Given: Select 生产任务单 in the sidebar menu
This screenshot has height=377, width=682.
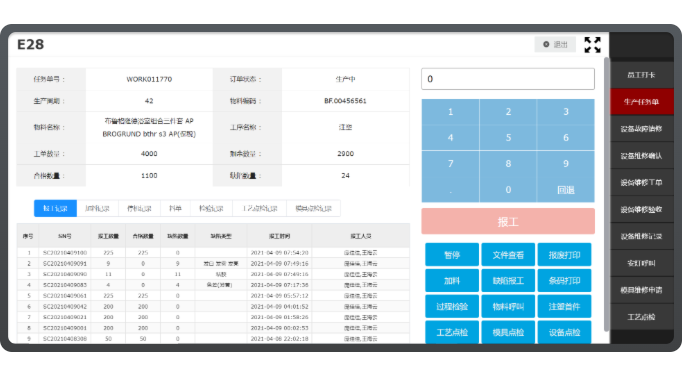Looking at the screenshot, I should point(642,102).
